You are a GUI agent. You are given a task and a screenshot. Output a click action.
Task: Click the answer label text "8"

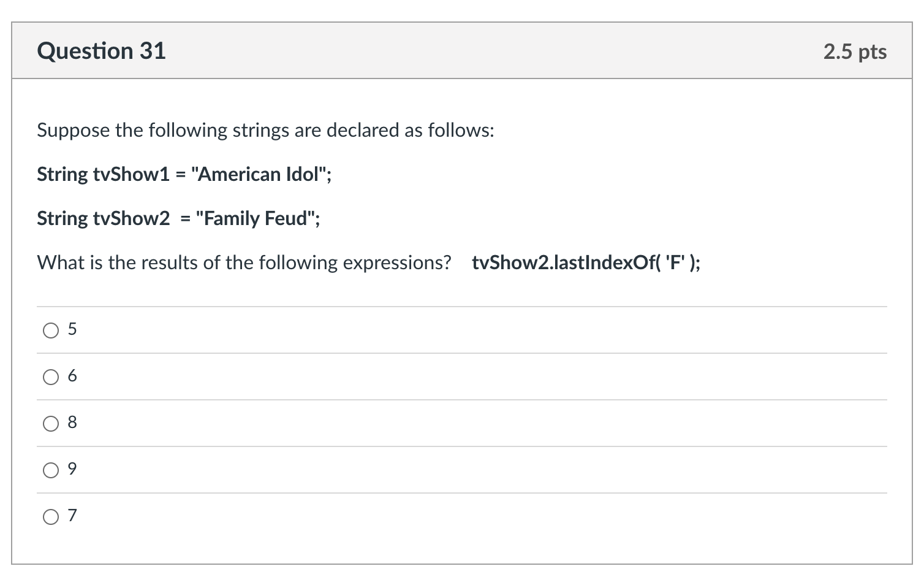(x=72, y=423)
